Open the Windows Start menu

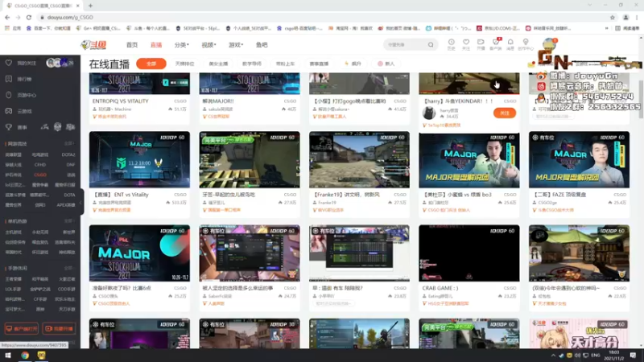click(8, 356)
